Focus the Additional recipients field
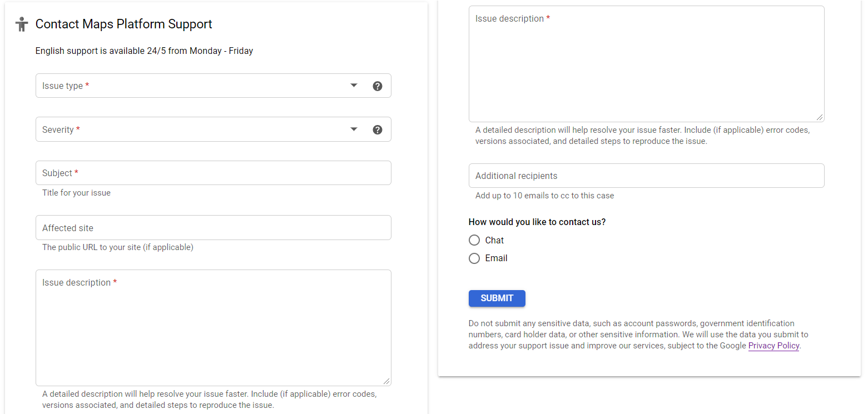 pyautogui.click(x=647, y=176)
